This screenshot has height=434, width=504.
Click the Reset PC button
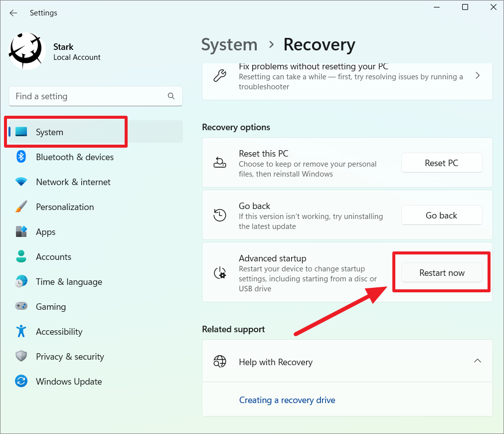coord(441,163)
